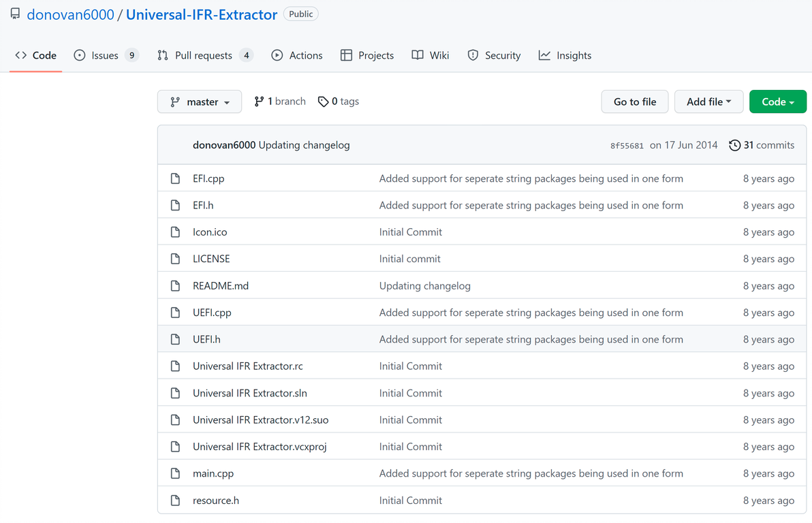Click the file icon beside README.md

[175, 286]
